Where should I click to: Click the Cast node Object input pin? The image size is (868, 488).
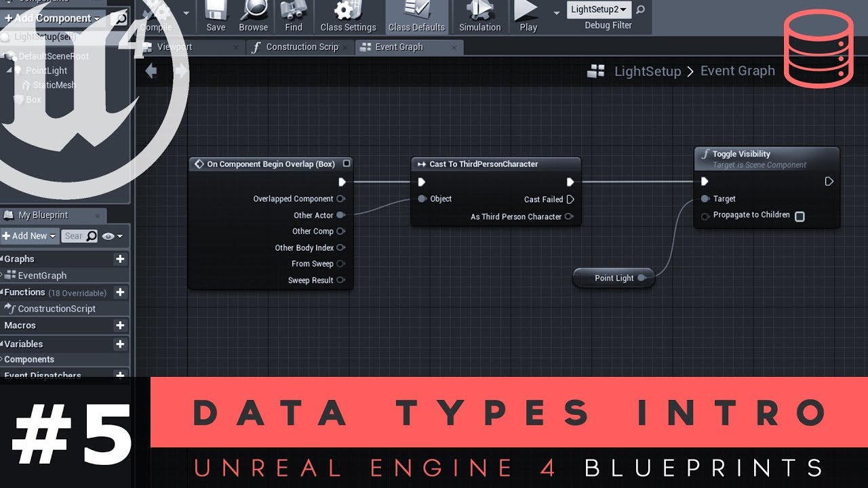click(x=422, y=199)
